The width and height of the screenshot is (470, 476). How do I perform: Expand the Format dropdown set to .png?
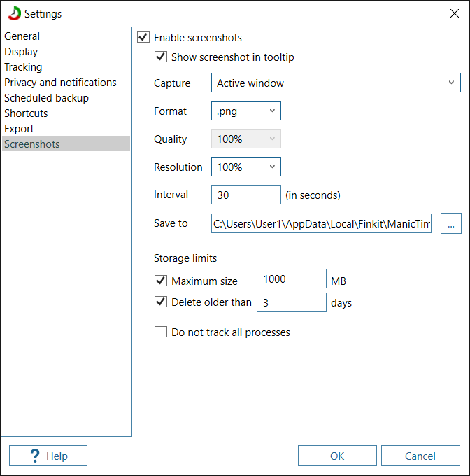tap(245, 111)
